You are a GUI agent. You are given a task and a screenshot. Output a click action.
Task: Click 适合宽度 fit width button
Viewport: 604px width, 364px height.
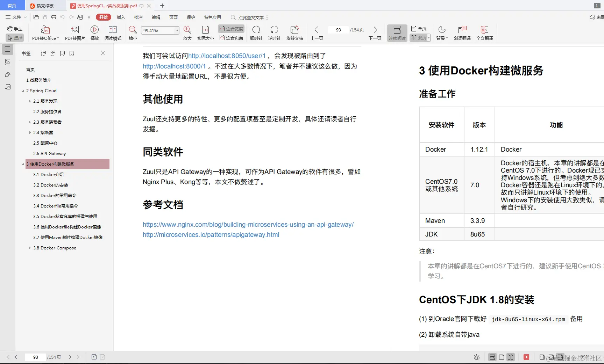231,28
